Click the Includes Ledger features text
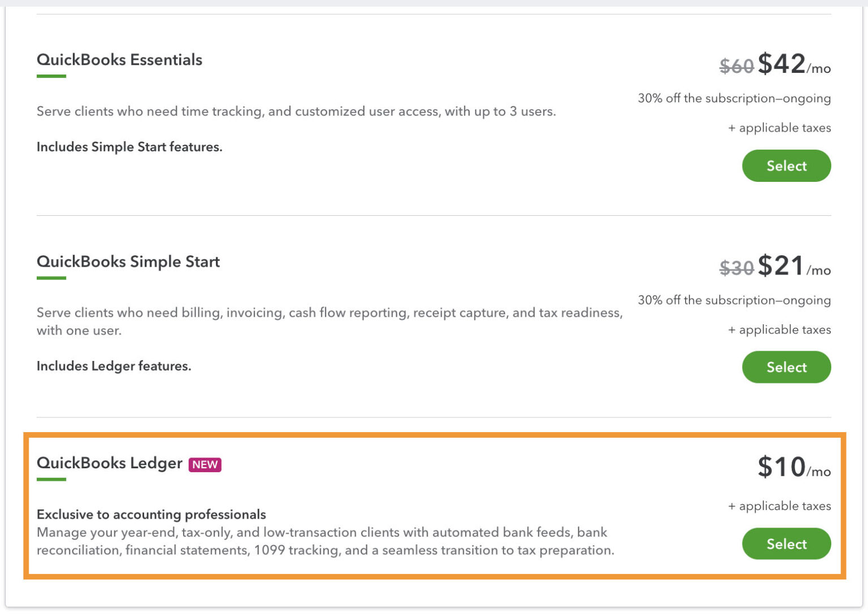 [x=114, y=366]
